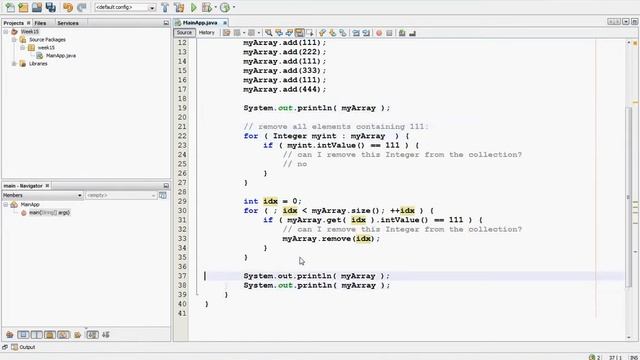Expand the Libraries node
The image size is (640, 360).
pos(14,64)
